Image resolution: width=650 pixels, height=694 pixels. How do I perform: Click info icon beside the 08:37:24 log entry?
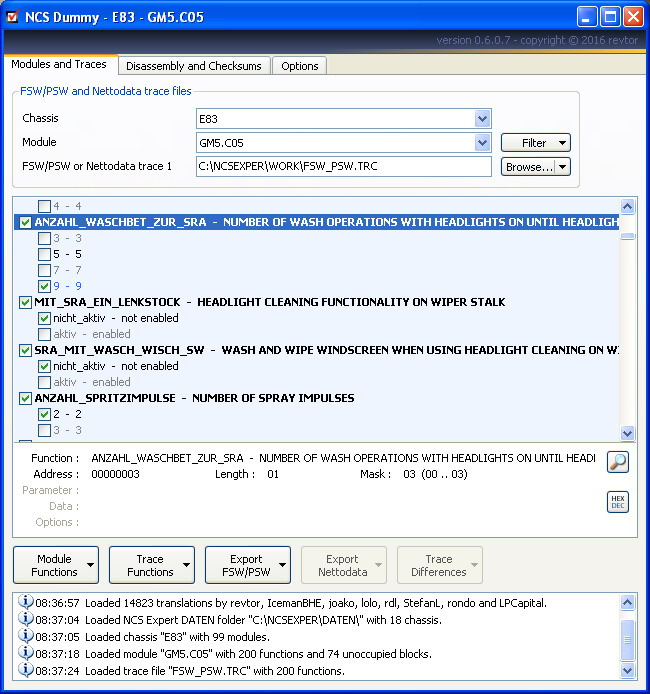(x=26, y=670)
